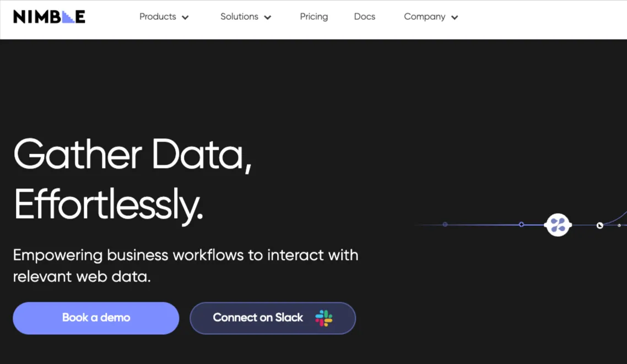Viewport: 627px width, 364px height.
Task: Open the Solutions menu
Action: tap(239, 17)
